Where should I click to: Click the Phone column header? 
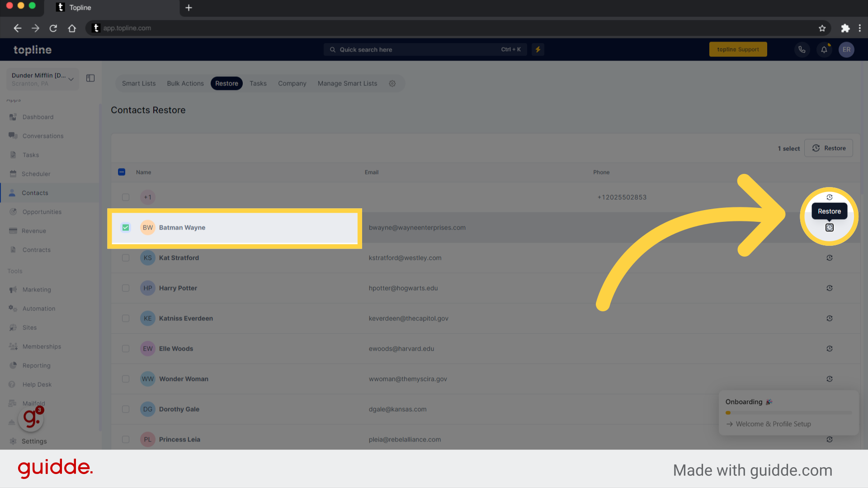pos(601,173)
